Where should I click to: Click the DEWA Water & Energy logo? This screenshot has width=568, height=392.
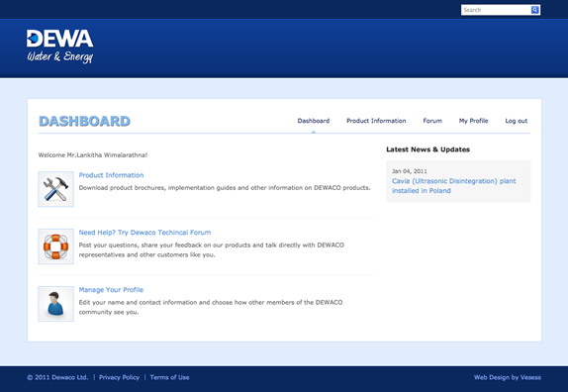[x=59, y=47]
